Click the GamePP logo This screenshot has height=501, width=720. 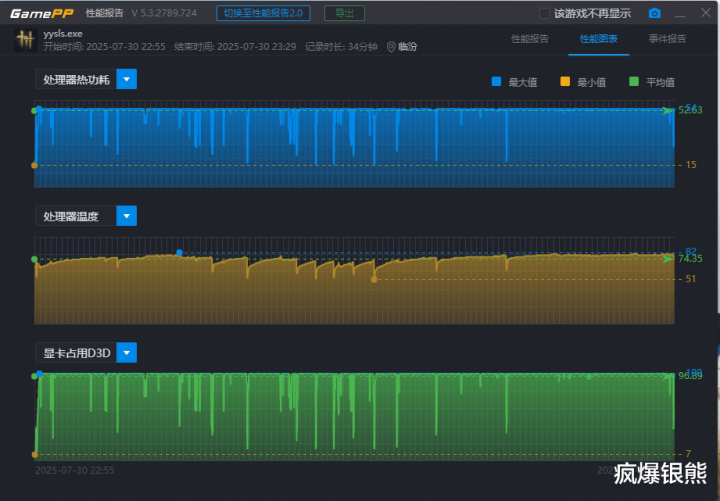click(42, 13)
